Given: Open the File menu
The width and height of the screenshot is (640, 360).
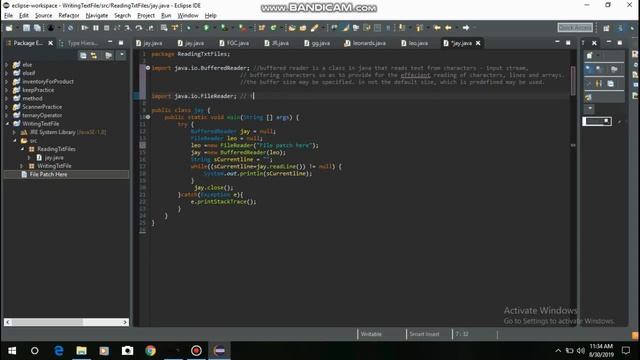Looking at the screenshot, I should click(x=8, y=16).
